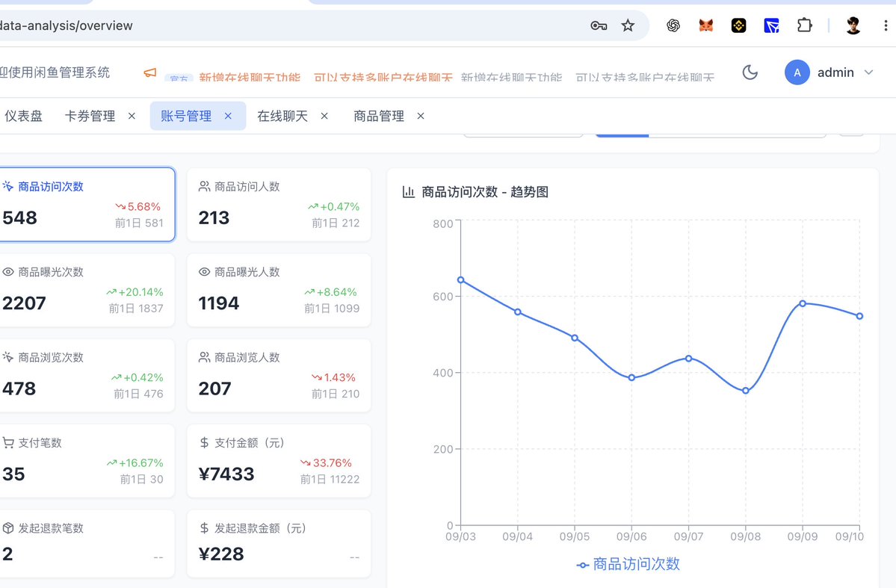Image resolution: width=896 pixels, height=588 pixels.
Task: Select the 商品曝光次数 metric card
Action: click(x=86, y=291)
